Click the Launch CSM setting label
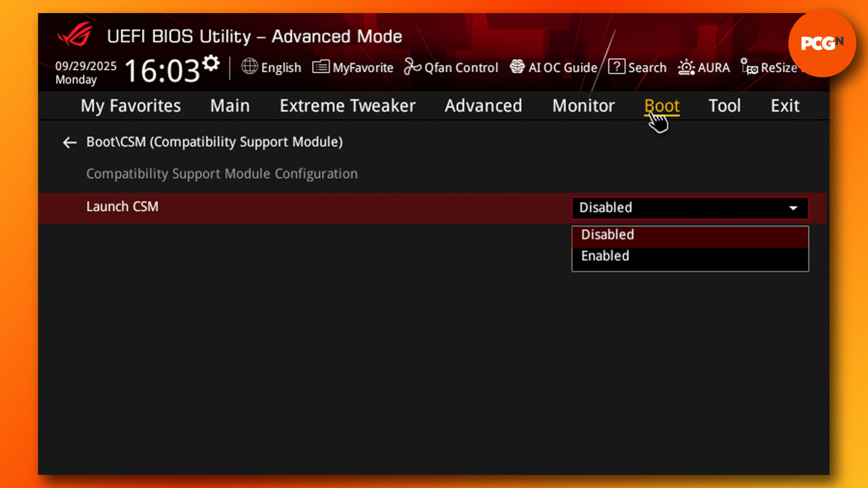 point(122,207)
